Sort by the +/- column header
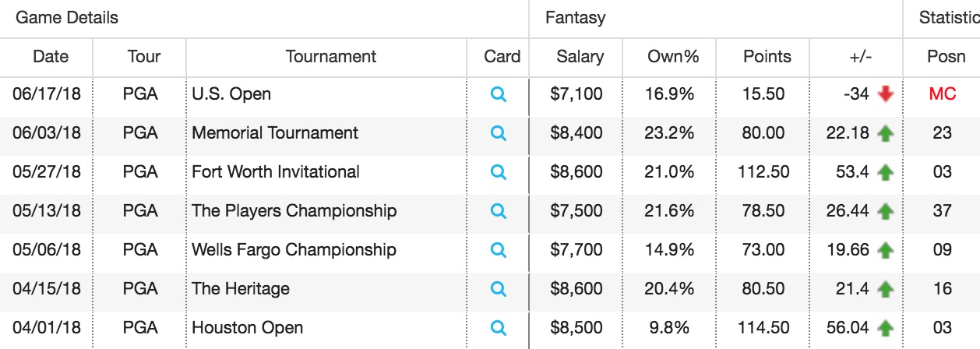980x349 pixels. [861, 57]
